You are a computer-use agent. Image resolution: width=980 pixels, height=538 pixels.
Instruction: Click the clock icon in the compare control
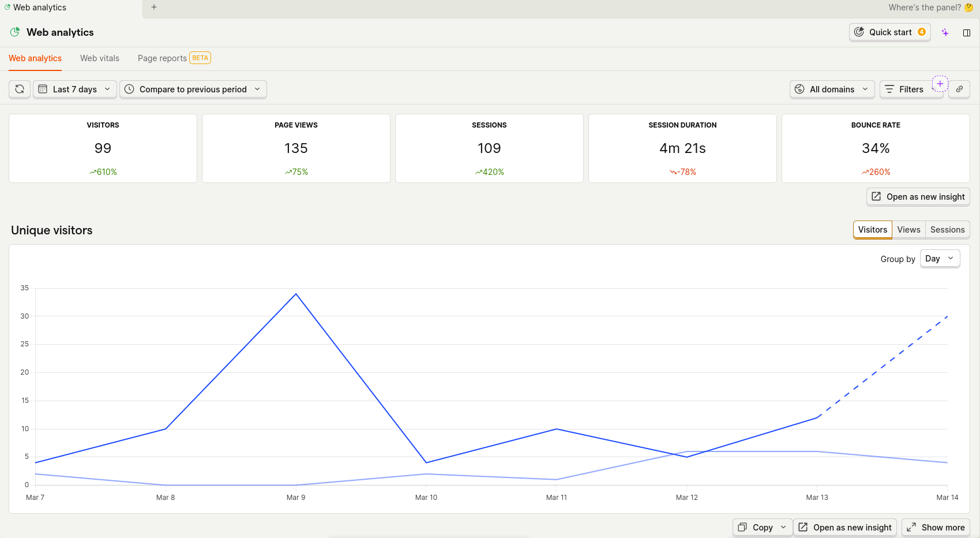point(130,89)
